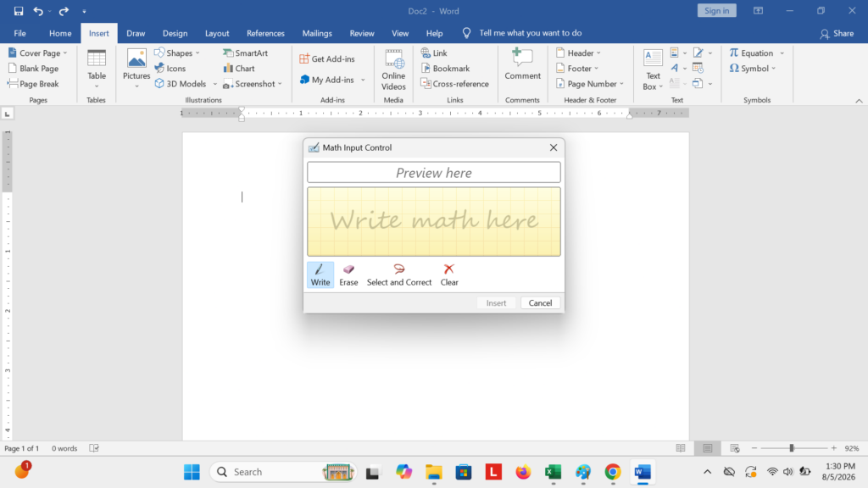Switch to Read Mode view

(x=681, y=448)
